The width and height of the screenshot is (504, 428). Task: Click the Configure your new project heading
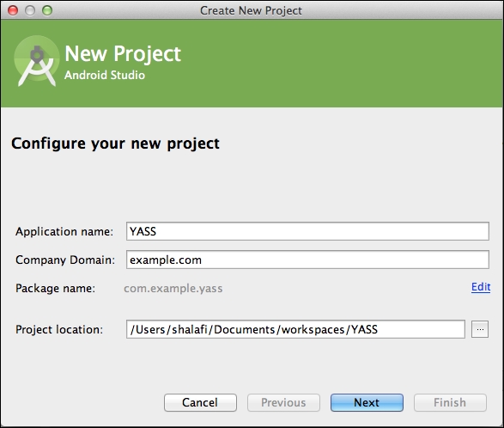115,144
